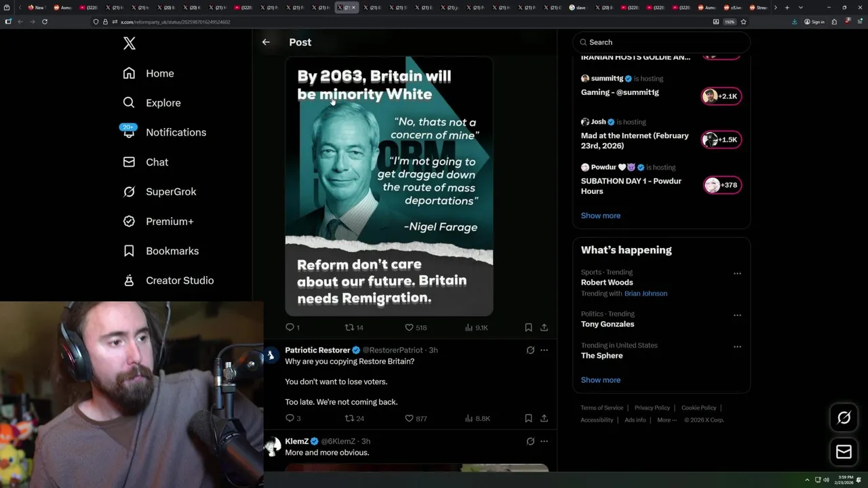The height and width of the screenshot is (488, 868).
Task: Join Mad at the Internet space
Action: 635,140
